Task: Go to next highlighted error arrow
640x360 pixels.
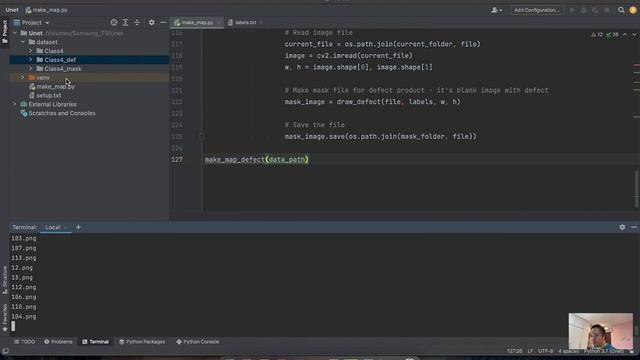Action: tap(634, 35)
